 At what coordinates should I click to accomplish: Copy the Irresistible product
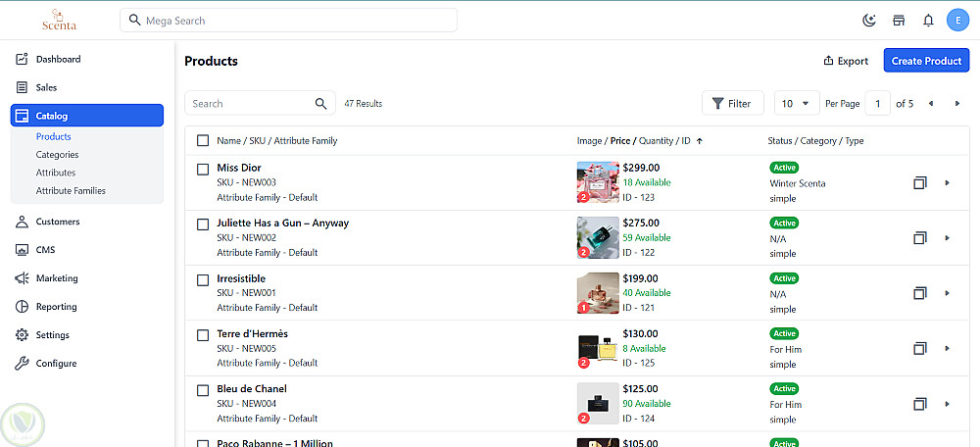tap(919, 292)
